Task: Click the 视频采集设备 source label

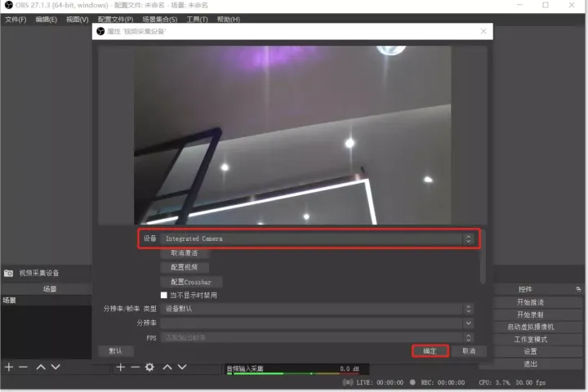Action: point(39,273)
